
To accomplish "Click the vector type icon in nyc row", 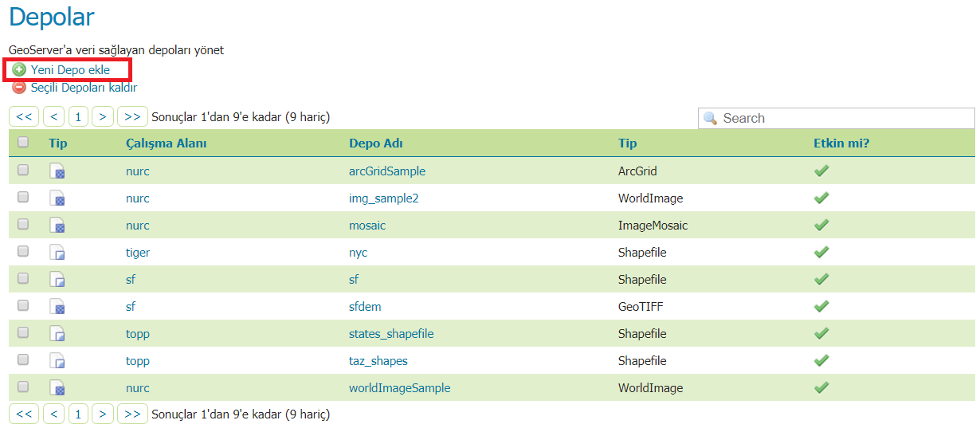I will point(57,253).
